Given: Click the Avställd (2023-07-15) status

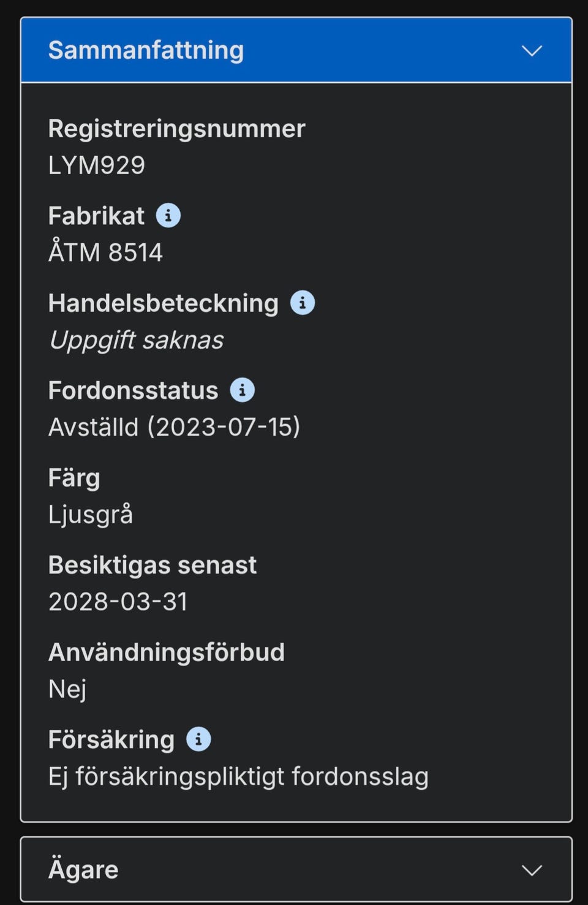Looking at the screenshot, I should [x=174, y=427].
